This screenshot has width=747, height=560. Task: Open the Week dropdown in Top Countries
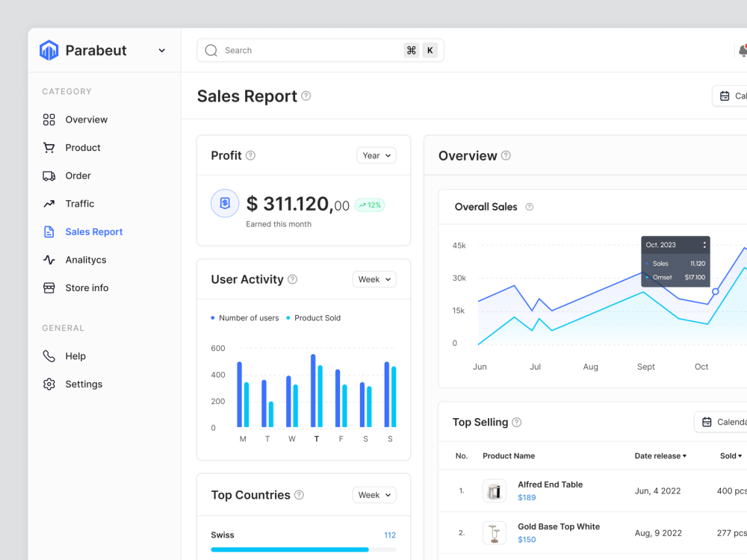click(x=374, y=495)
